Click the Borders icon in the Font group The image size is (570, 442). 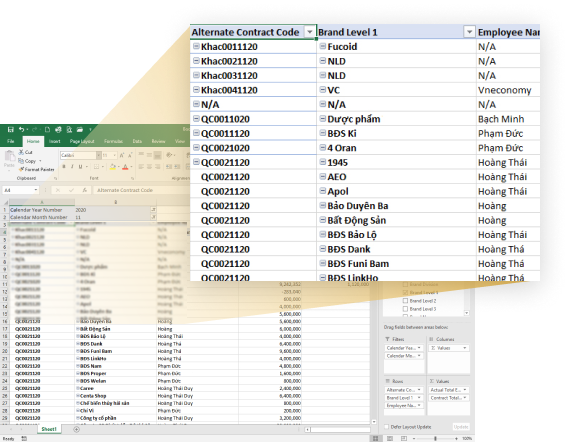(96, 166)
